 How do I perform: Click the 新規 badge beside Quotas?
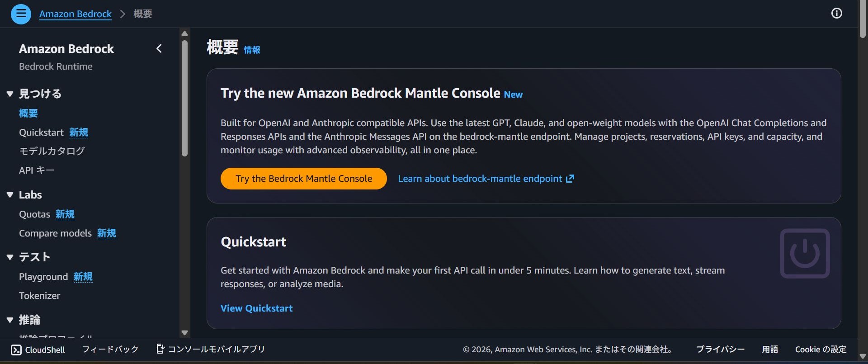point(65,214)
